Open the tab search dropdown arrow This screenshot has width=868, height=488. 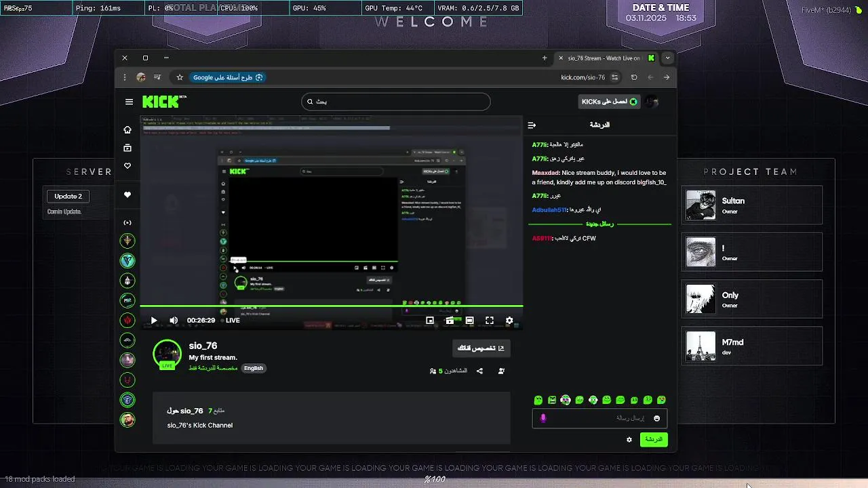667,58
